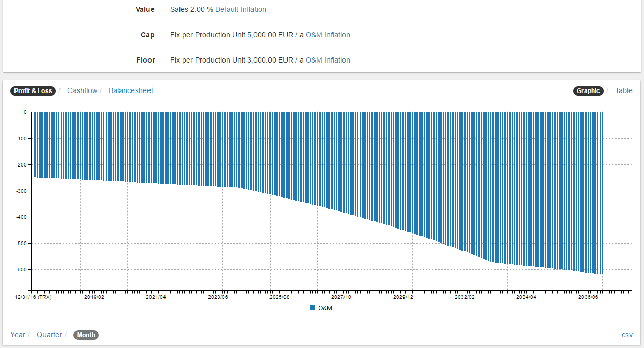Click the 2019/02 x-axis label
Viewport: 644px width, 348px height.
coord(94,297)
